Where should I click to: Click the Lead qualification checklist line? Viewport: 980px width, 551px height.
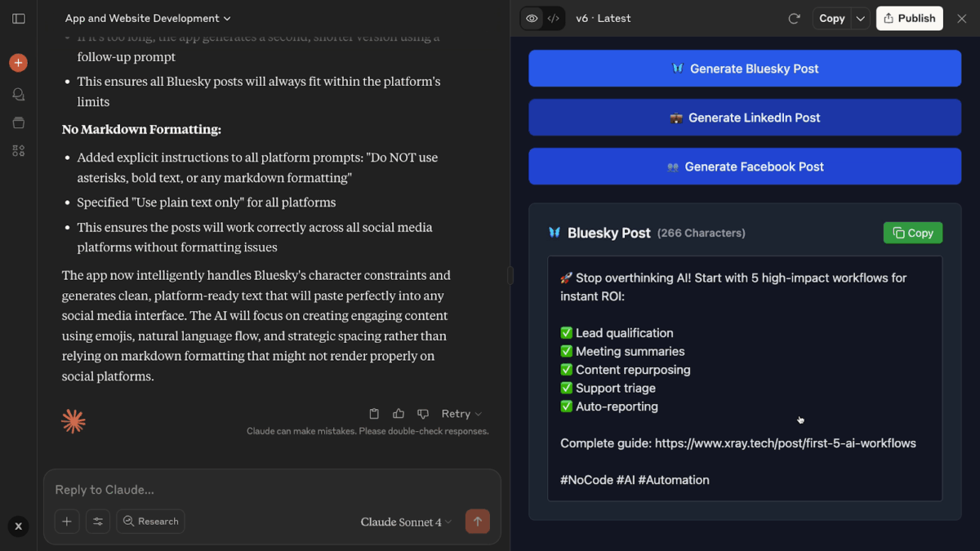click(617, 333)
